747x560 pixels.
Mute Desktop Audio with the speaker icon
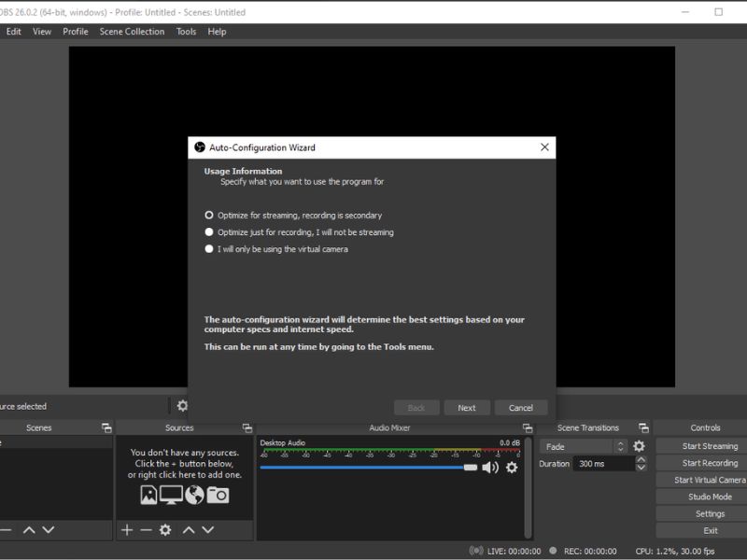click(x=490, y=467)
